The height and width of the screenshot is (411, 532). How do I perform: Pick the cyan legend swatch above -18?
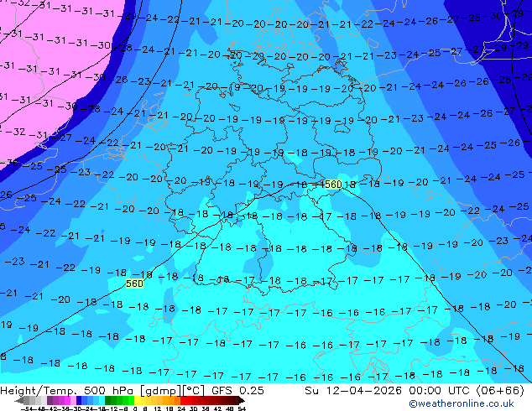[x=102, y=400]
